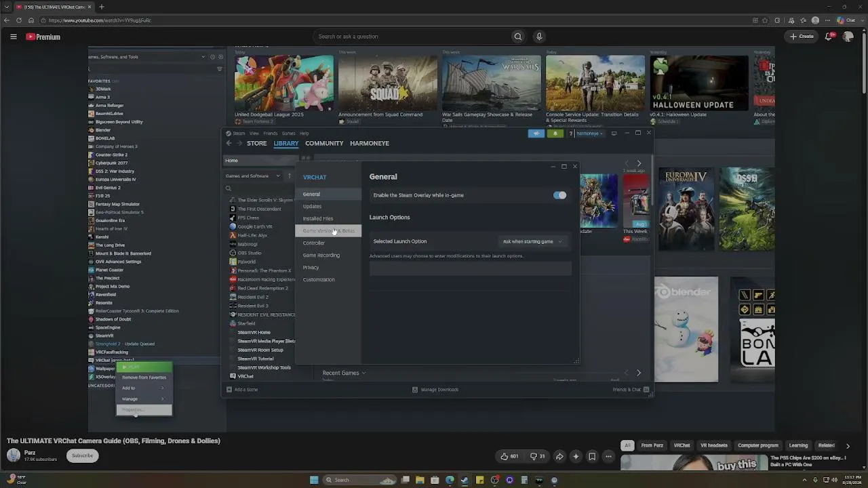Click Steam's back navigation arrow

[229, 144]
